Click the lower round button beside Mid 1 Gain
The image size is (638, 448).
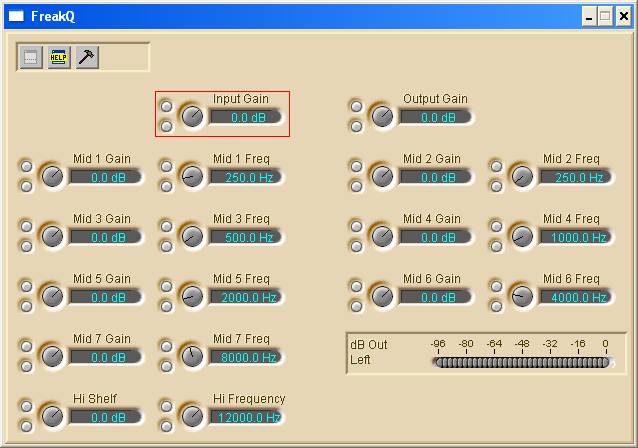click(x=26, y=186)
